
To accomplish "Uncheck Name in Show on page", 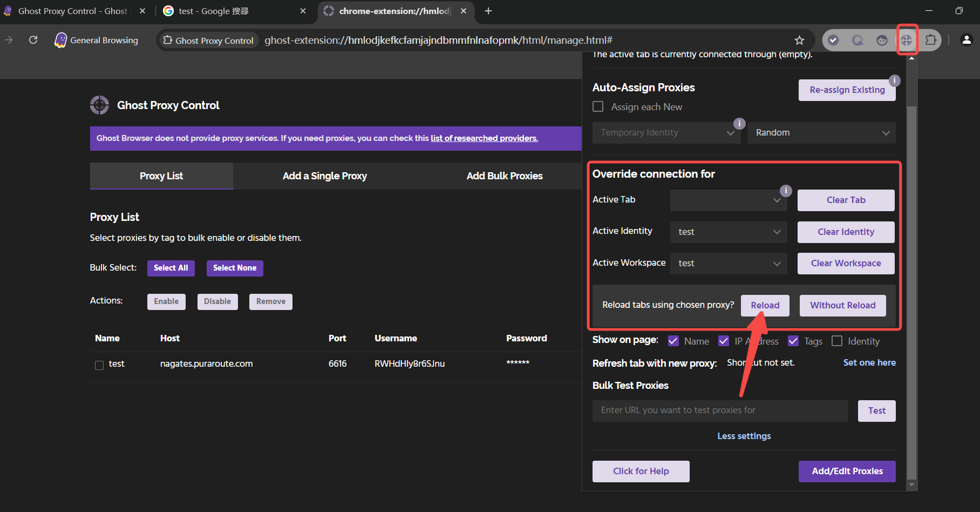I will (x=673, y=341).
